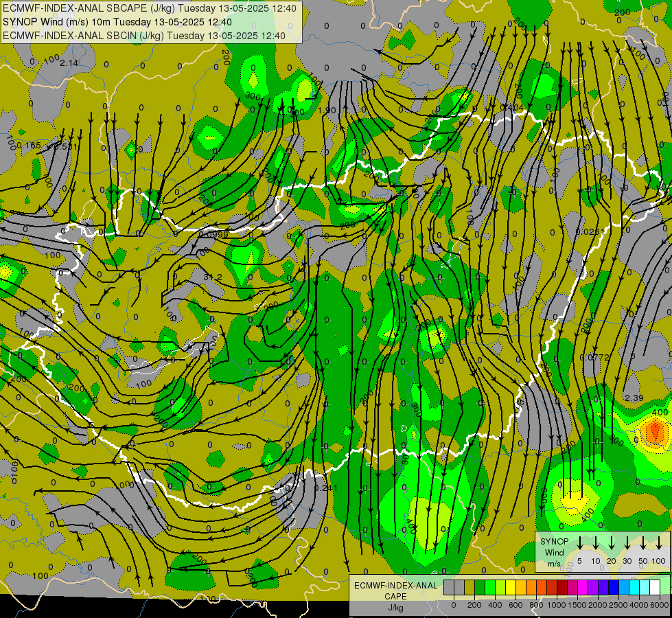Click the 800 tick label on CAPE scale
The height and width of the screenshot is (618, 672).
[x=536, y=605]
